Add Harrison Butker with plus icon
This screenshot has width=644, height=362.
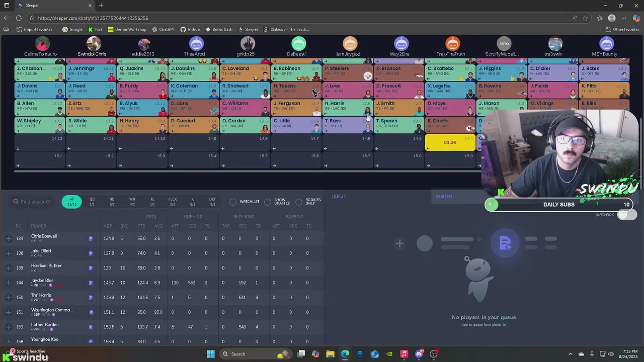click(x=9, y=268)
